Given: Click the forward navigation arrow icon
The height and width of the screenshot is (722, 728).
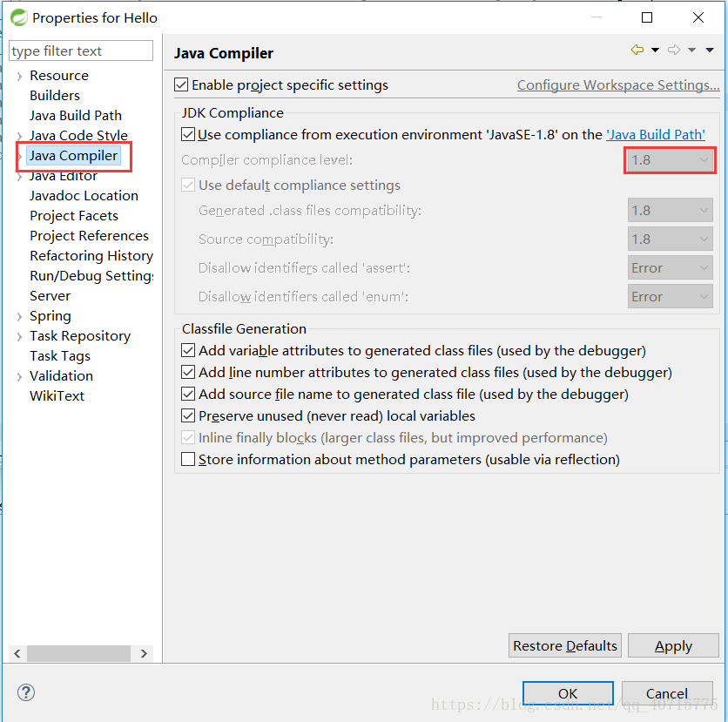Looking at the screenshot, I should tap(674, 50).
